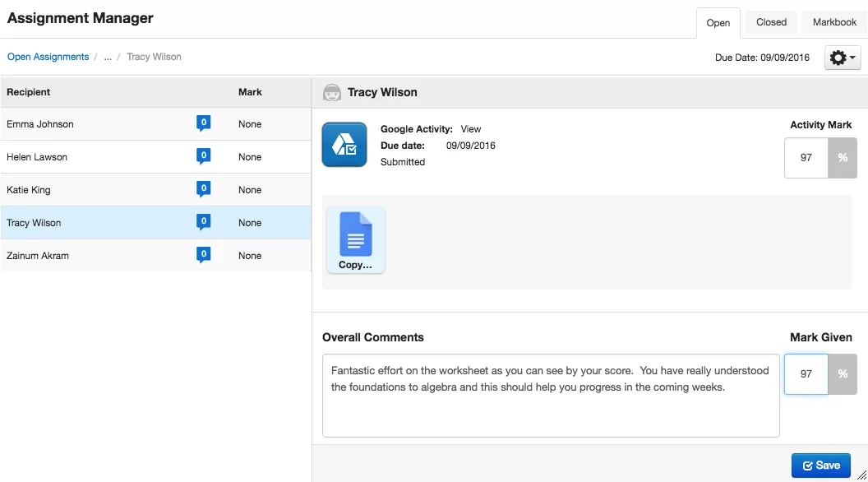Select the Tracy Wilson row
Viewport: 868px width, 482px height.
point(155,223)
